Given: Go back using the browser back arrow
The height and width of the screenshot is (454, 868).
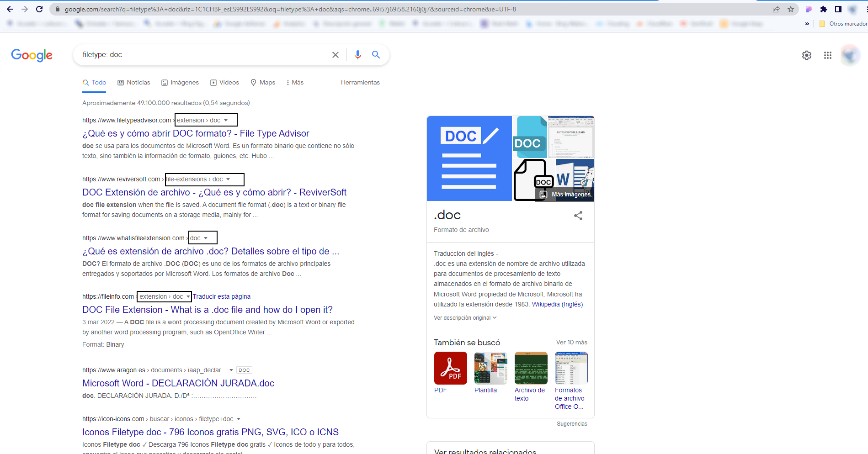Looking at the screenshot, I should pos(10,9).
